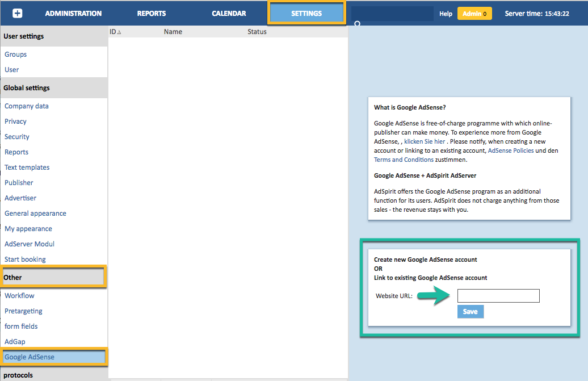Open AdGap settings
588x381 pixels.
[x=15, y=342]
